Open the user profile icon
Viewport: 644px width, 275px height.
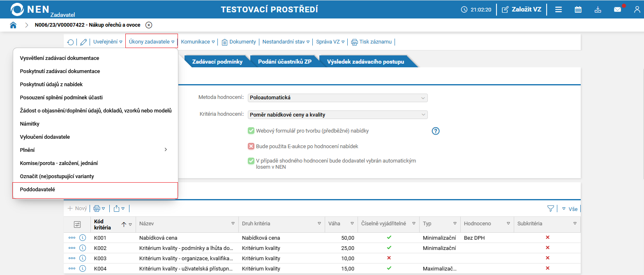pos(637,9)
